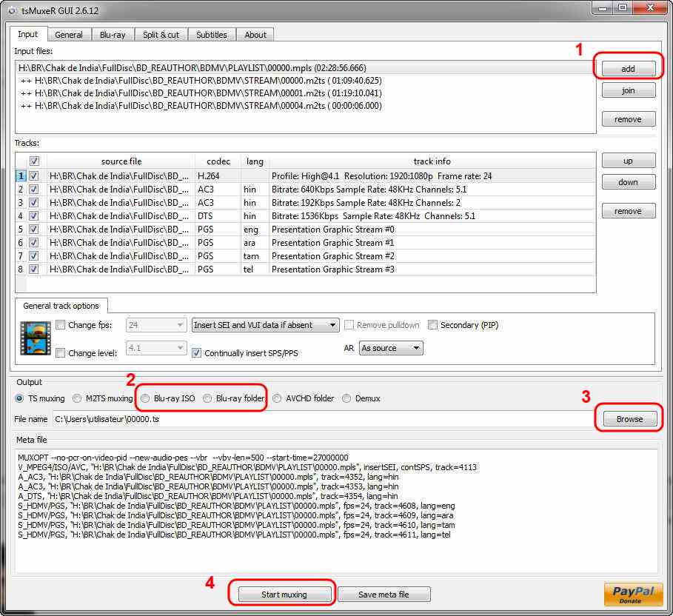The width and height of the screenshot is (673, 616).
Task: Click remove button beside Input files list
Action: point(629,119)
